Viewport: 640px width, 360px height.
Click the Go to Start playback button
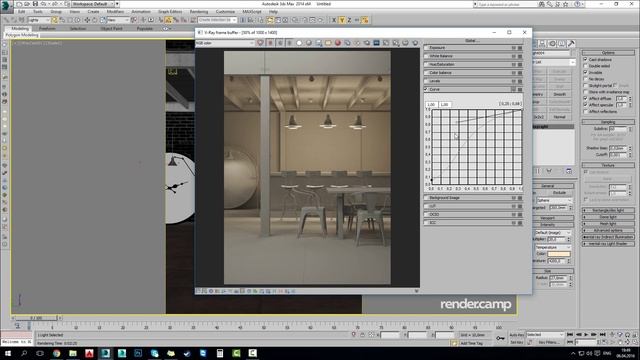click(x=570, y=335)
